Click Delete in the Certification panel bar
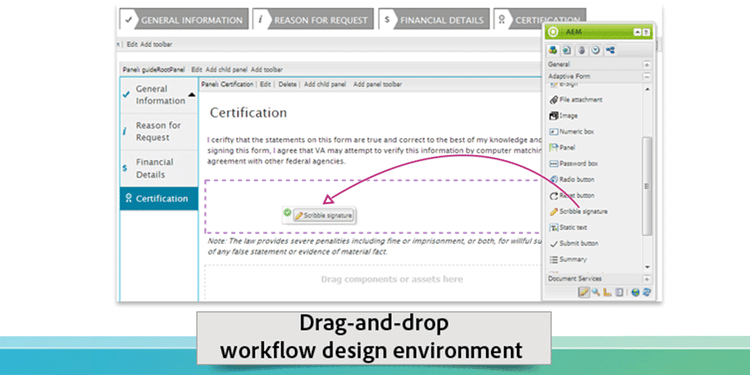 click(287, 84)
